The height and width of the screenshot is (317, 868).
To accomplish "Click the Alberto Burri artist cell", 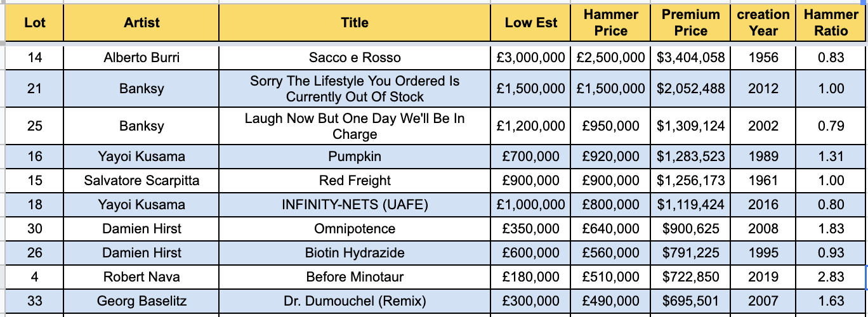I will pyautogui.click(x=141, y=58).
